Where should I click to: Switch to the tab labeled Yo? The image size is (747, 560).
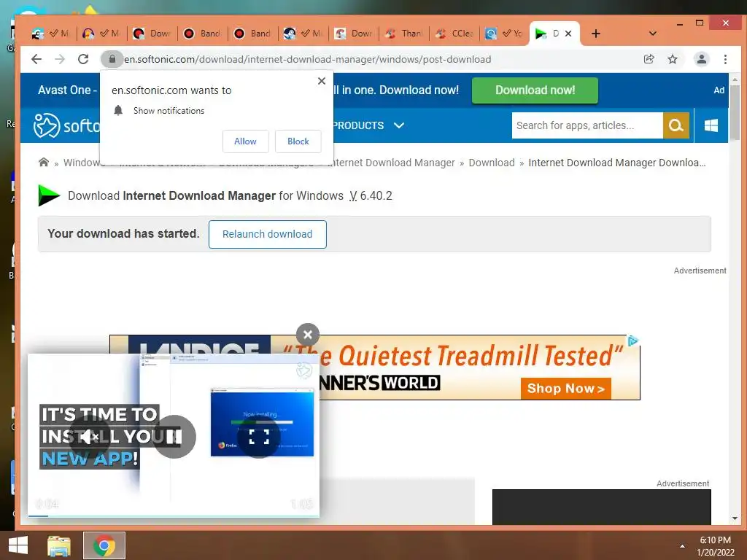505,34
